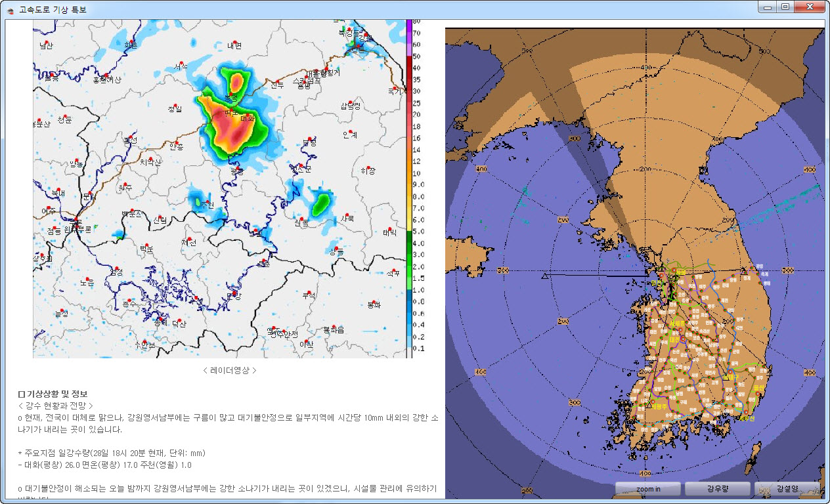Screen dimensions: 830x504
Task: Click the 기상상황 및 정보 heading
Action: pyautogui.click(x=52, y=394)
